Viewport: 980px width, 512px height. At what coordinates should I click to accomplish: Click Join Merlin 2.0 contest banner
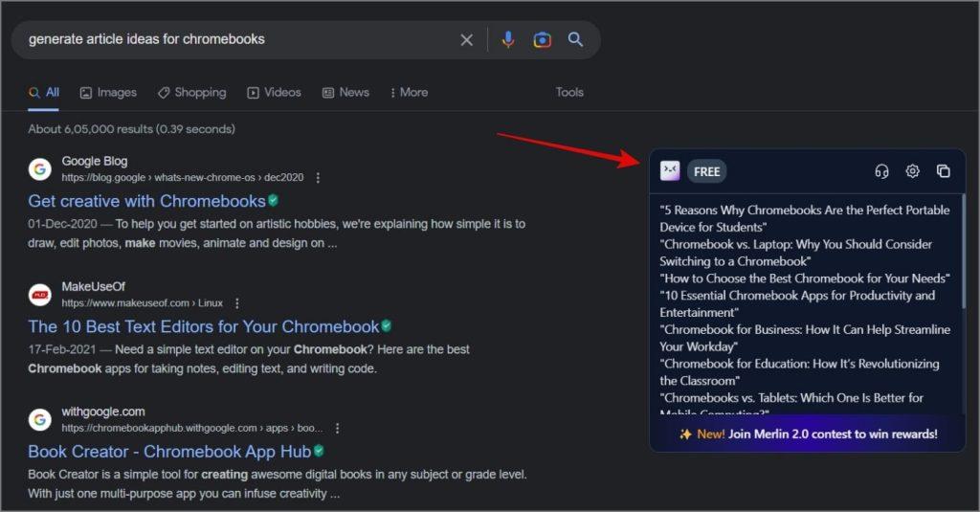(808, 434)
